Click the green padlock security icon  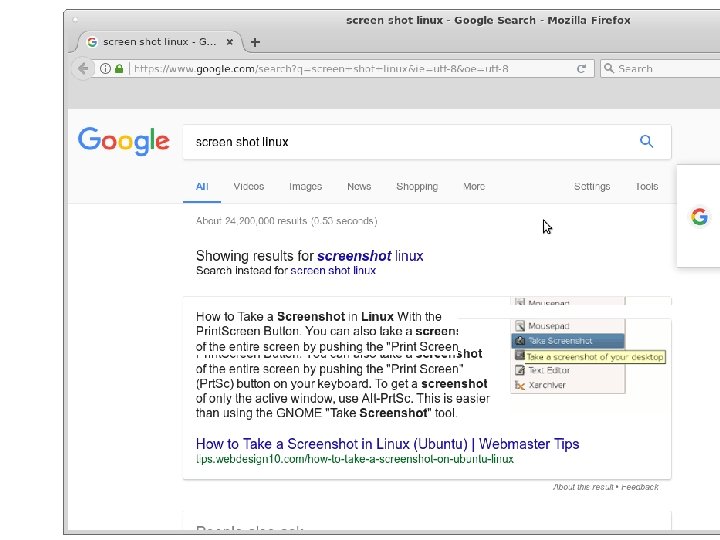119,69
